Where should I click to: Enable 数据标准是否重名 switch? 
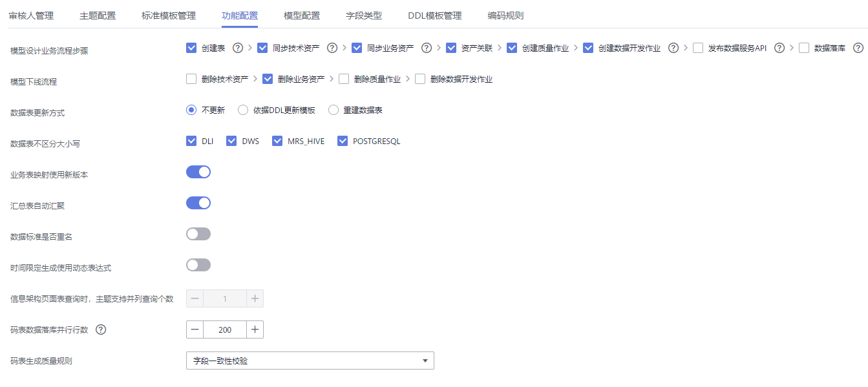click(x=198, y=234)
